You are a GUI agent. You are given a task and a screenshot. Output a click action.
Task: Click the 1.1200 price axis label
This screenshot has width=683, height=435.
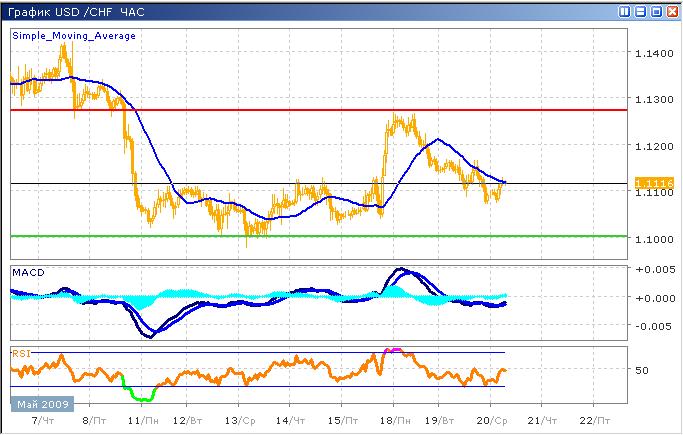click(x=654, y=146)
